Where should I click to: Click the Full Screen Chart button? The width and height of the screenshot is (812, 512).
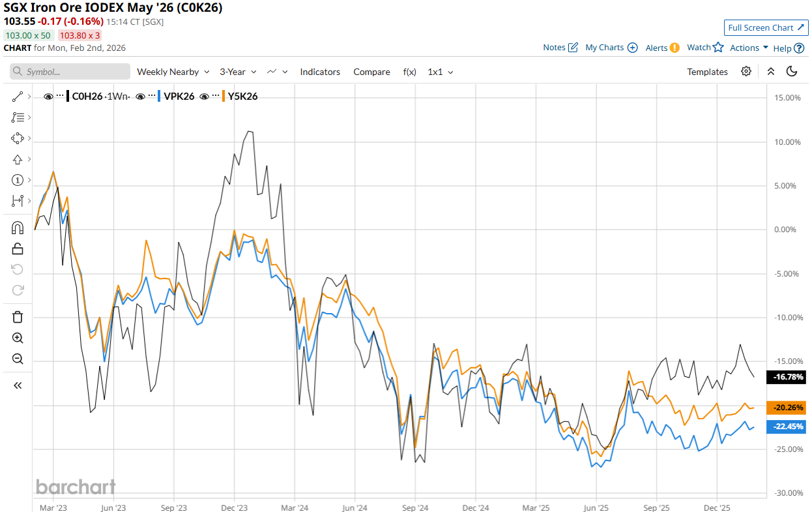766,27
